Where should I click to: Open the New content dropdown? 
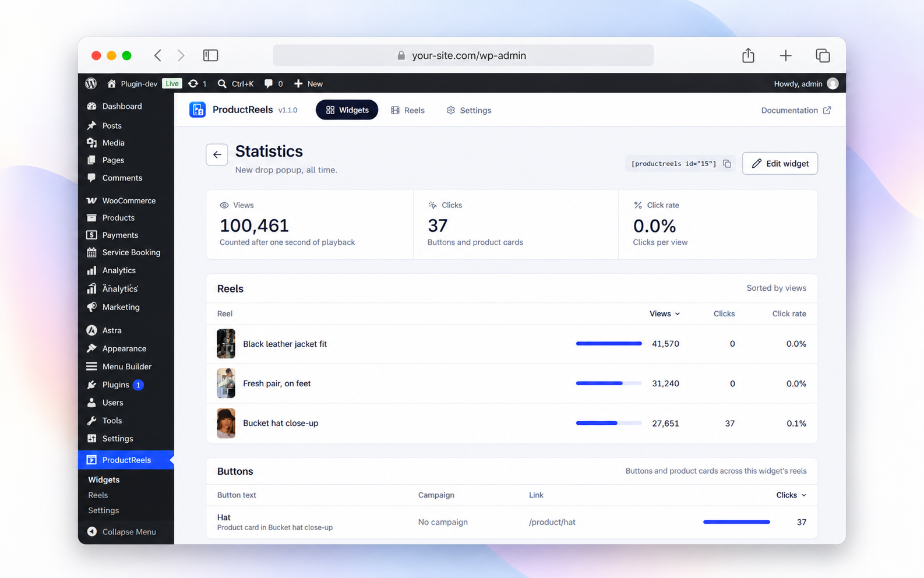tap(308, 83)
